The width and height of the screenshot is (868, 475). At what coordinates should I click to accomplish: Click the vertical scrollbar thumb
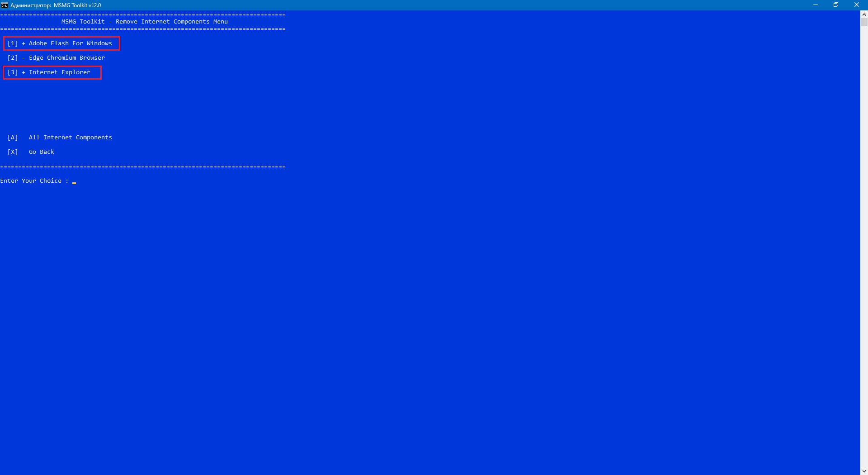coord(864,22)
